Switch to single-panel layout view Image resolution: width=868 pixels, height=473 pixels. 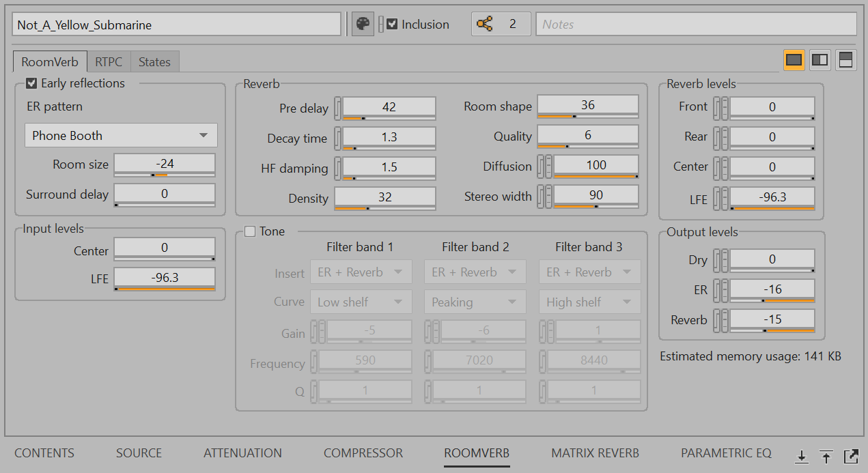794,60
